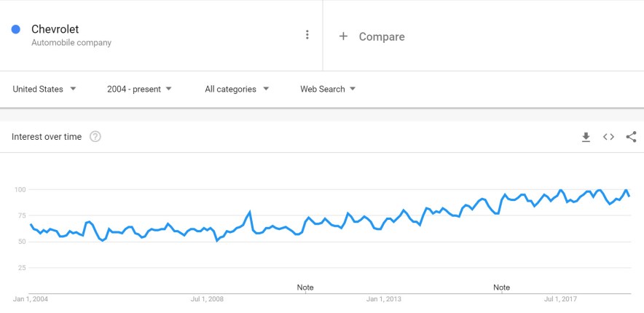Click the Compare button to add term
Image resolution: width=644 pixels, height=313 pixels.
point(372,36)
